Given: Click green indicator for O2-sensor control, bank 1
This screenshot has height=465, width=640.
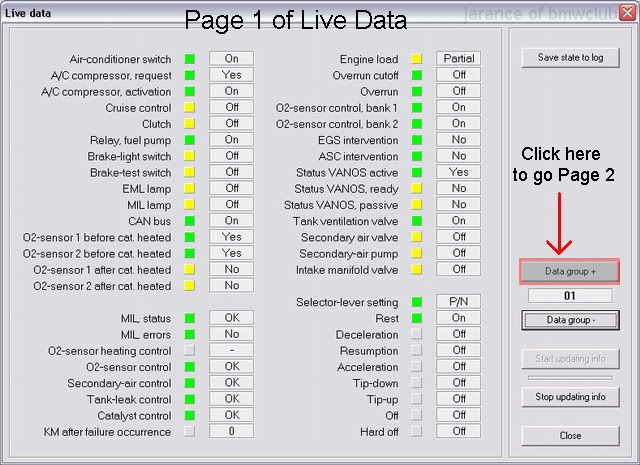Looking at the screenshot, I should point(416,107).
